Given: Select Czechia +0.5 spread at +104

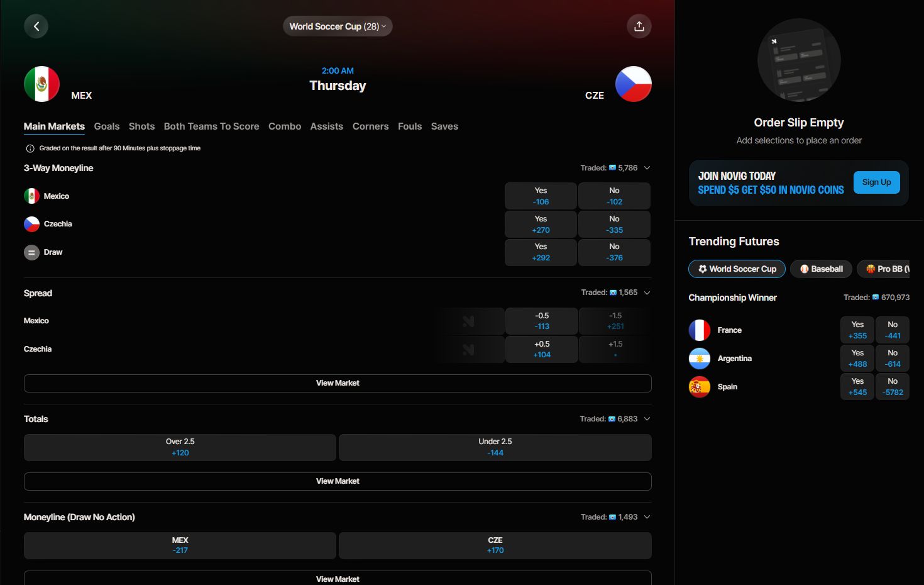Looking at the screenshot, I should click(542, 349).
